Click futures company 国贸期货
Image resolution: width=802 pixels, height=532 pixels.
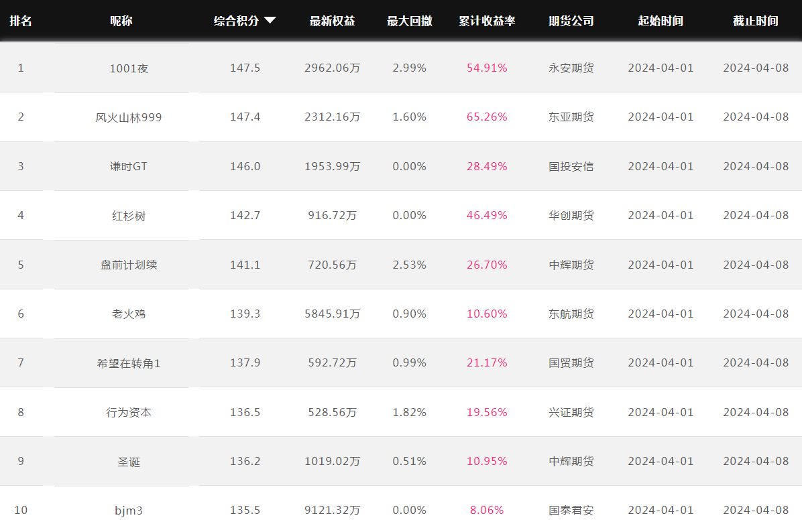pos(571,363)
